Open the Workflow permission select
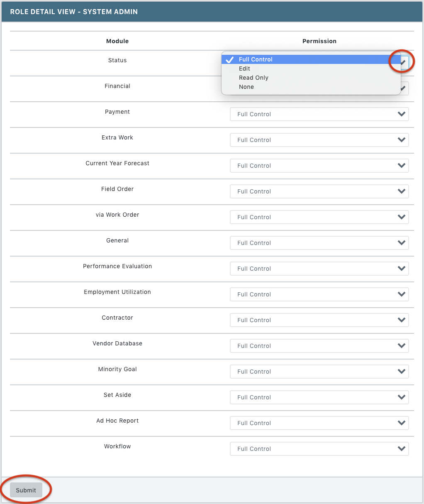Screen dimensions: 424x504 coord(319,449)
